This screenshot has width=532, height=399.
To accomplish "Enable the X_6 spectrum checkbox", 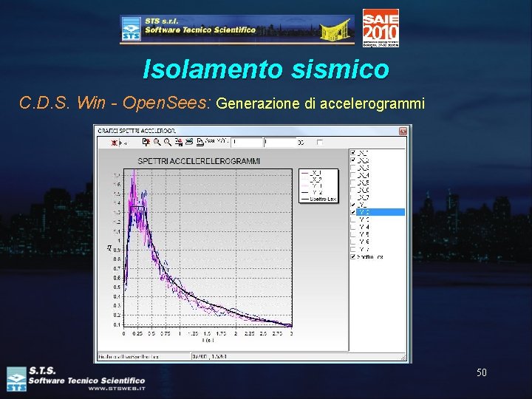I will pos(353,190).
